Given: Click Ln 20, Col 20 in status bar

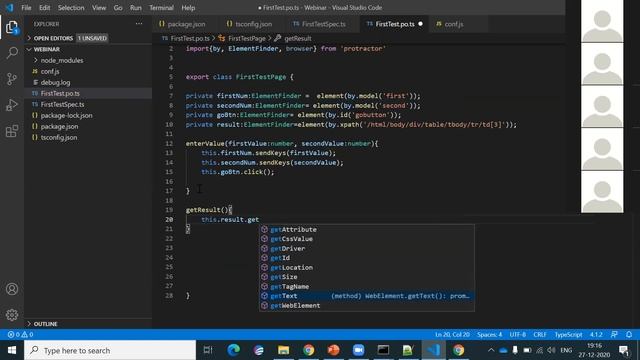Looking at the screenshot, I should pyautogui.click(x=452, y=335).
